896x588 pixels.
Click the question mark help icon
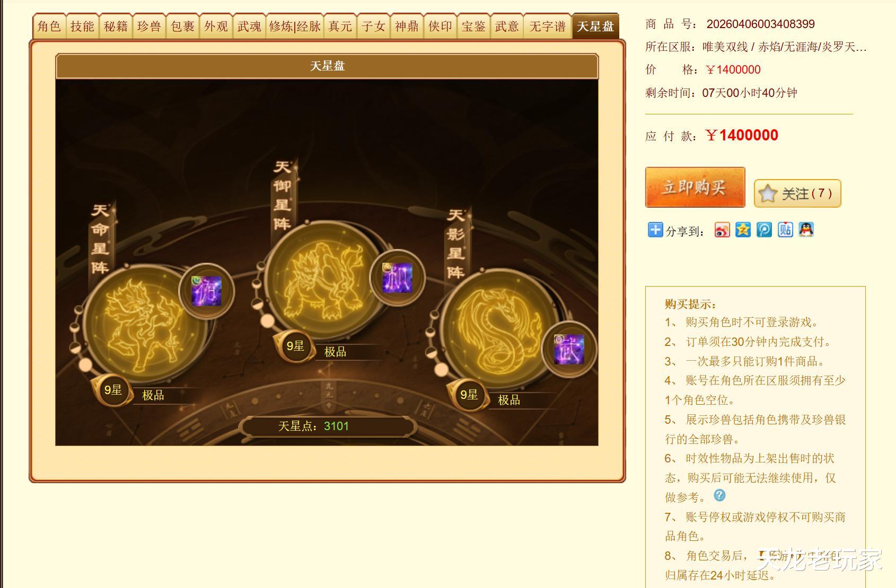pos(719,495)
